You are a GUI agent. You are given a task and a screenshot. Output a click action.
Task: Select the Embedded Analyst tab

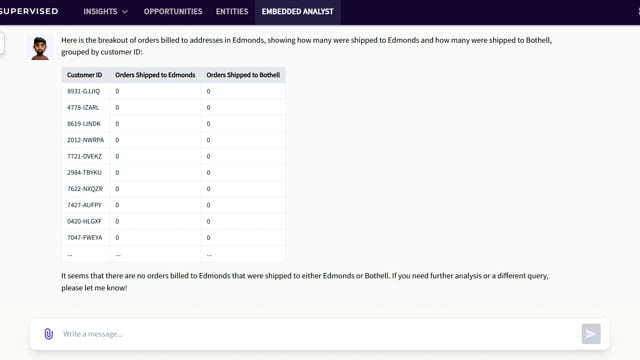tap(298, 11)
